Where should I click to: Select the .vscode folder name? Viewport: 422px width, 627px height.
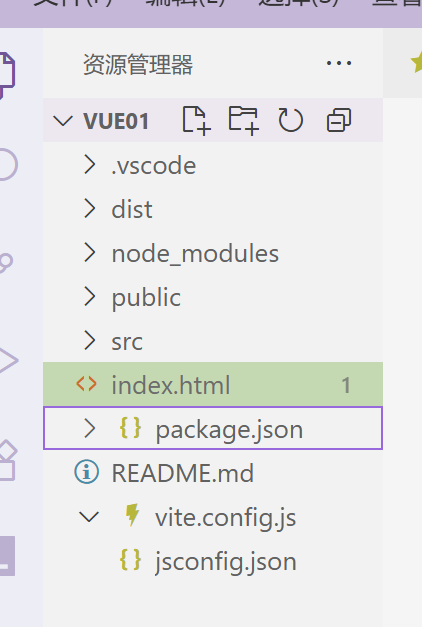(x=154, y=166)
